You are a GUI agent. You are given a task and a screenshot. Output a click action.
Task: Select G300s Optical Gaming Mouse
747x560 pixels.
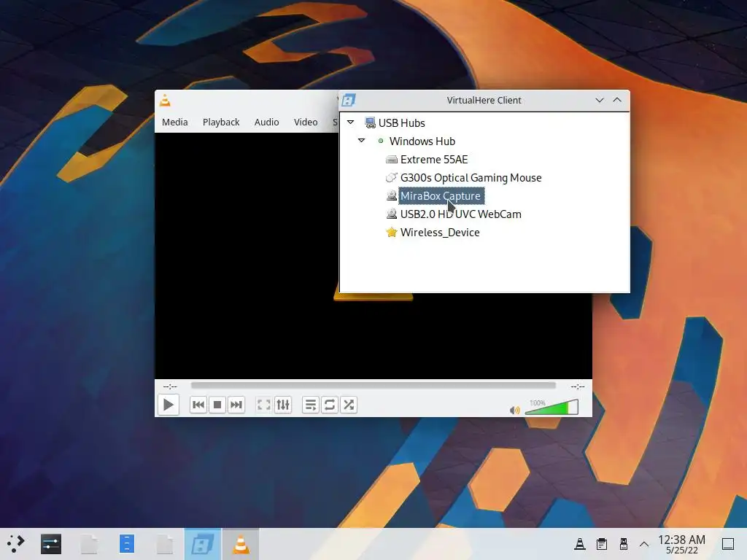coord(471,178)
